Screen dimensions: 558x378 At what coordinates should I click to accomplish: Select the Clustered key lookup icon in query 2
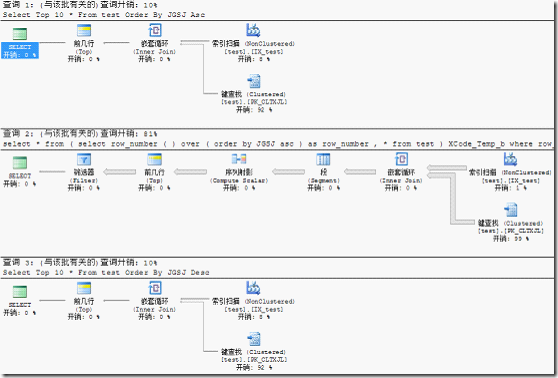[x=511, y=210]
